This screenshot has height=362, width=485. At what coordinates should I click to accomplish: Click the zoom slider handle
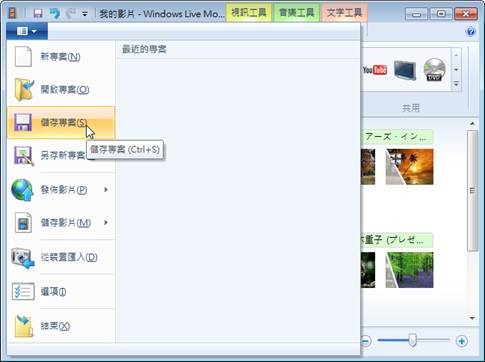[x=413, y=340]
